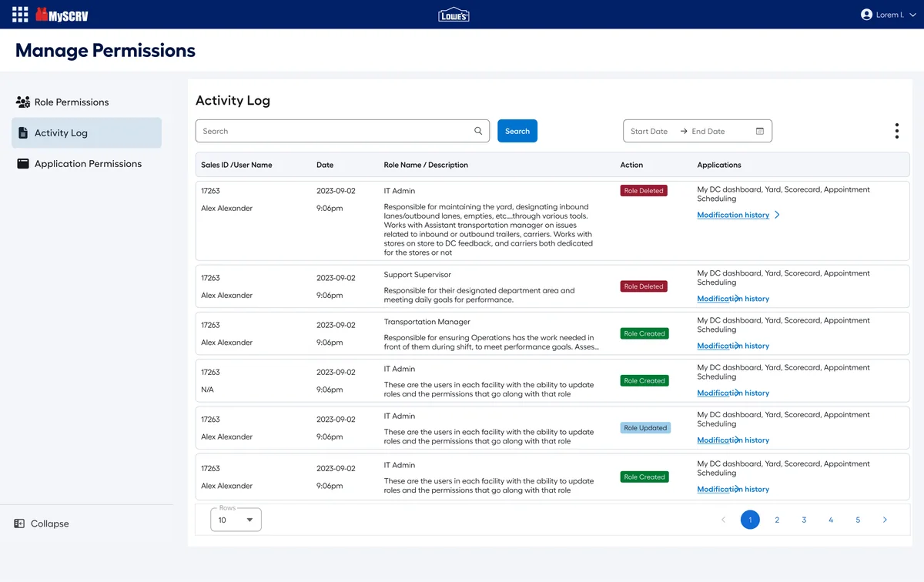Select Activity Log in sidebar
The image size is (924, 582).
(x=86, y=132)
